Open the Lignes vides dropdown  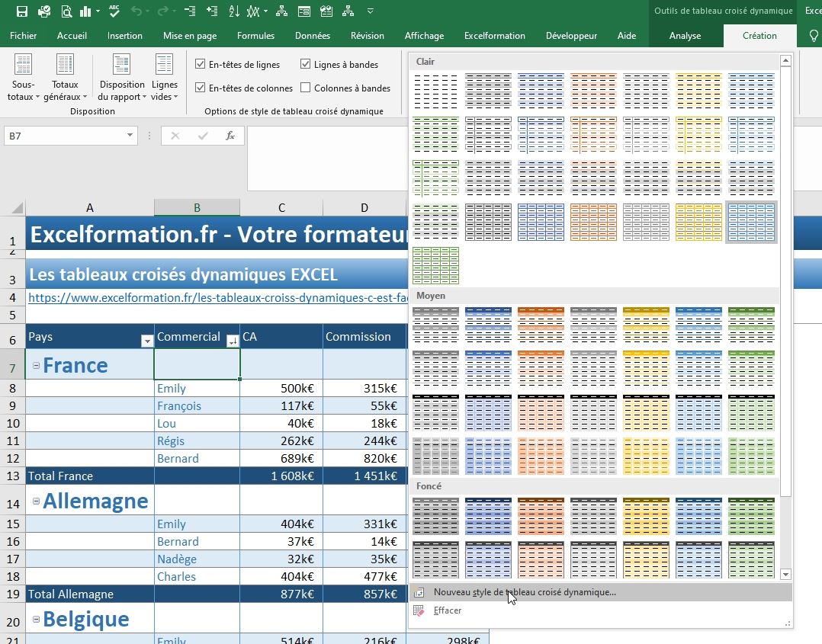(x=164, y=78)
